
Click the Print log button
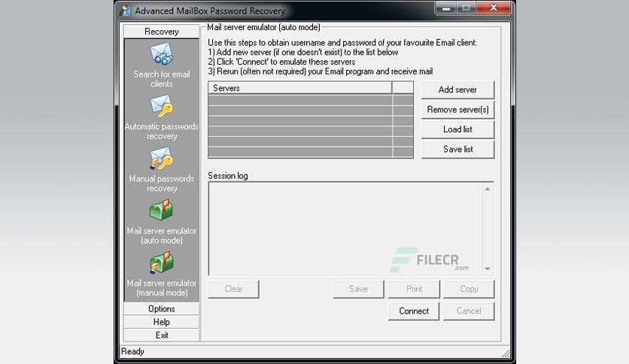[414, 289]
